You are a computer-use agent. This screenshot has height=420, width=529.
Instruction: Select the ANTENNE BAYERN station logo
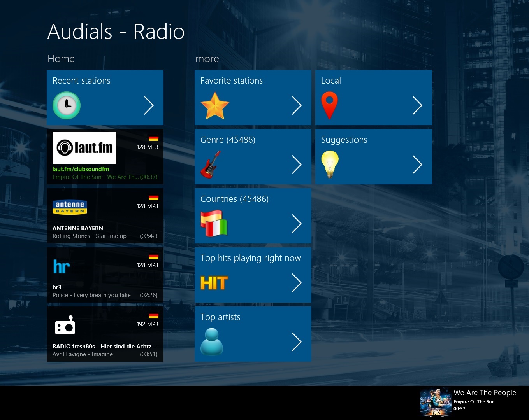pyautogui.click(x=70, y=207)
